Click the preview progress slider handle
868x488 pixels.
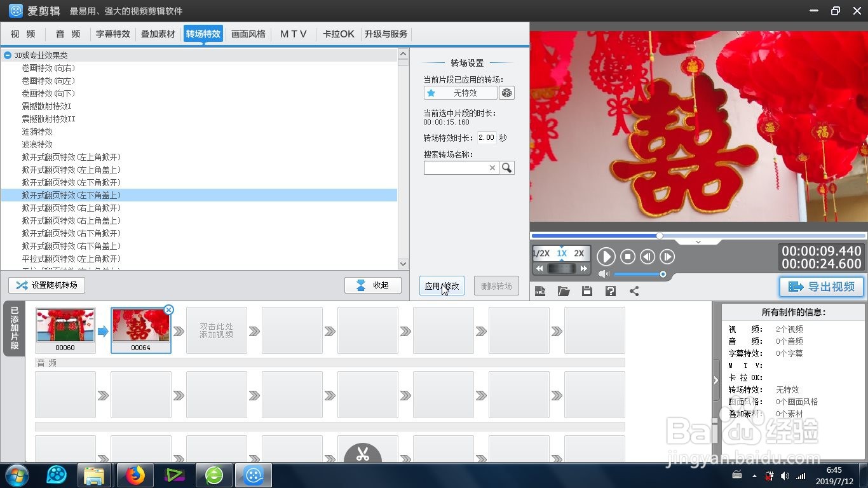(660, 236)
